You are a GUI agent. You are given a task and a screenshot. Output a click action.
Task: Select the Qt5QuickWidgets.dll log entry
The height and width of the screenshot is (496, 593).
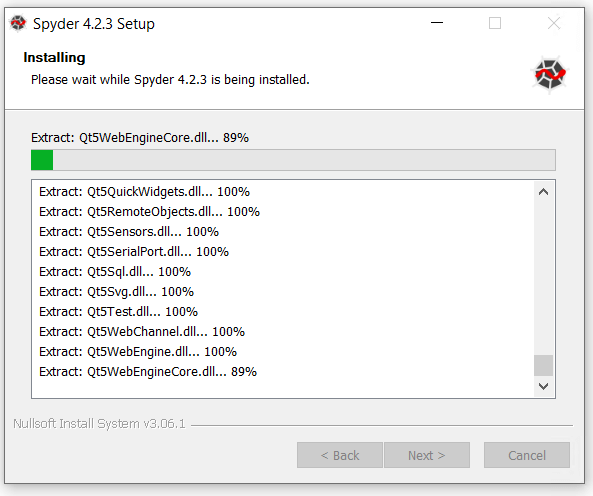pos(144,192)
